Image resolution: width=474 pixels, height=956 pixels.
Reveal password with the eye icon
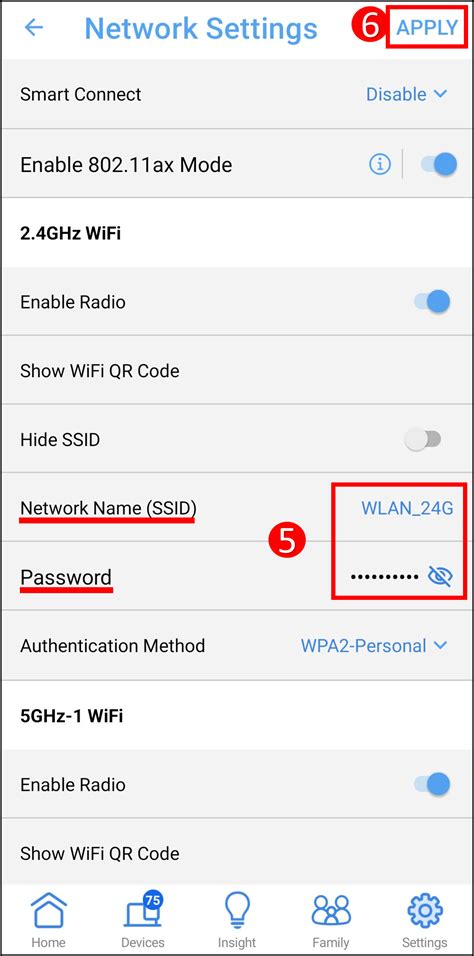(x=440, y=576)
